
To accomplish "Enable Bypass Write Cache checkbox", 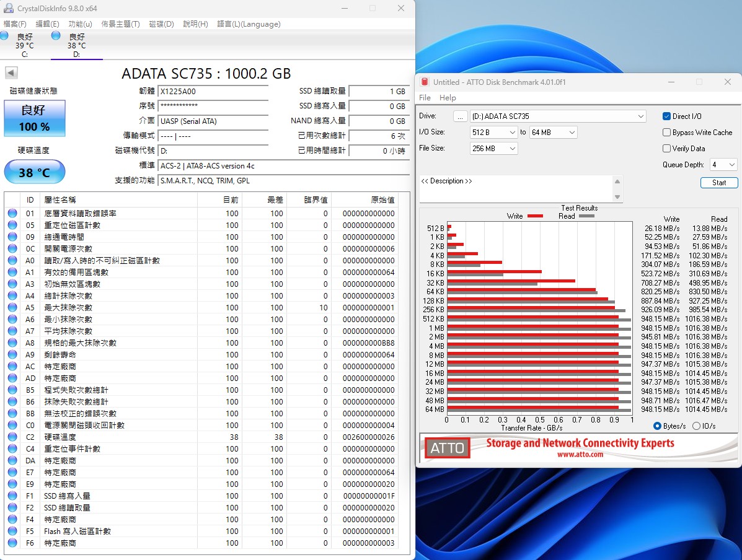I will coord(666,133).
